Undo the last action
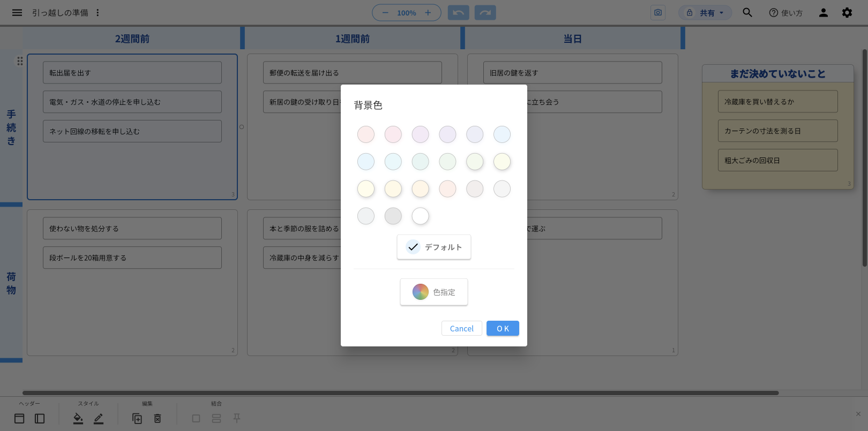This screenshot has width=868, height=431. [x=459, y=13]
